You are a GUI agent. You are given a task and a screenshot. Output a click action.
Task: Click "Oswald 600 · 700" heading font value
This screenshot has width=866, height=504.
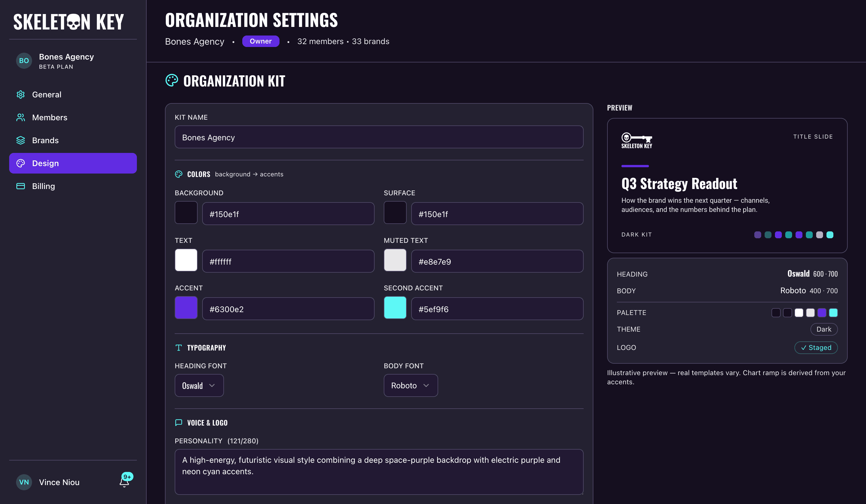812,274
